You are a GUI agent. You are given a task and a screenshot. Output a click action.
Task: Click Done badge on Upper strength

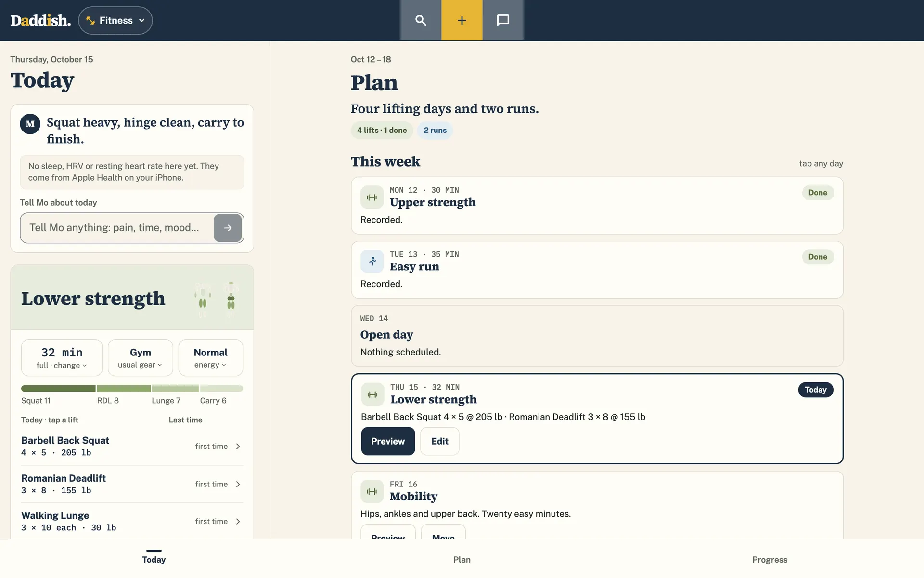pos(818,193)
